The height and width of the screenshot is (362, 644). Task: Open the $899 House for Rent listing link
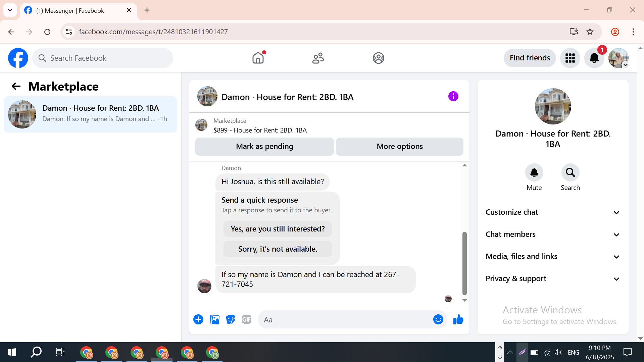(x=260, y=130)
